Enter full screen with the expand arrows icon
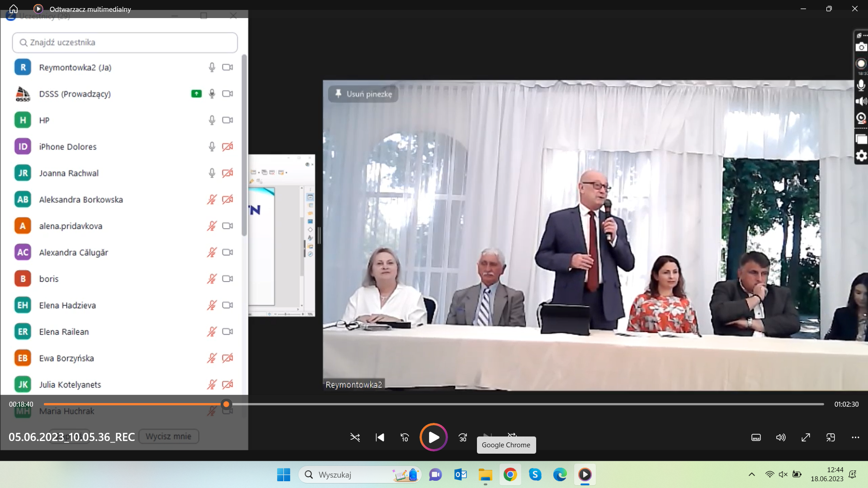This screenshot has width=868, height=488. pos(806,437)
